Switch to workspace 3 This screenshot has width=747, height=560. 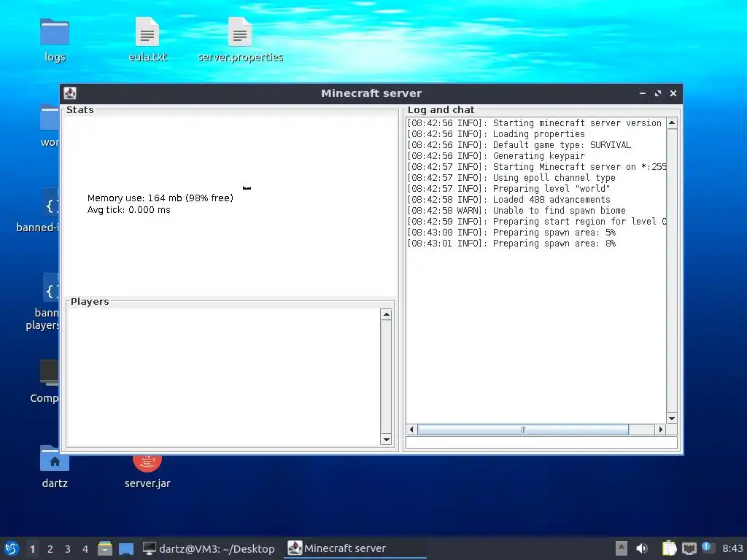68,548
